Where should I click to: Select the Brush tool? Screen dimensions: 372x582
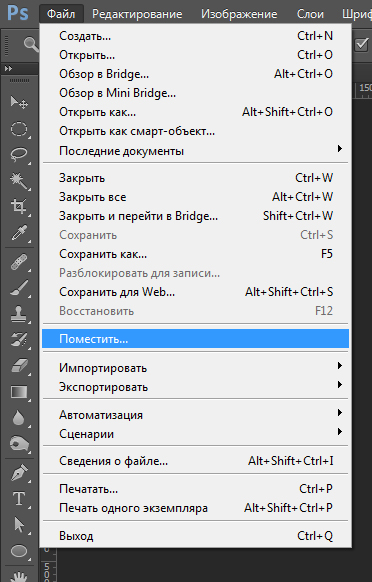[19, 288]
